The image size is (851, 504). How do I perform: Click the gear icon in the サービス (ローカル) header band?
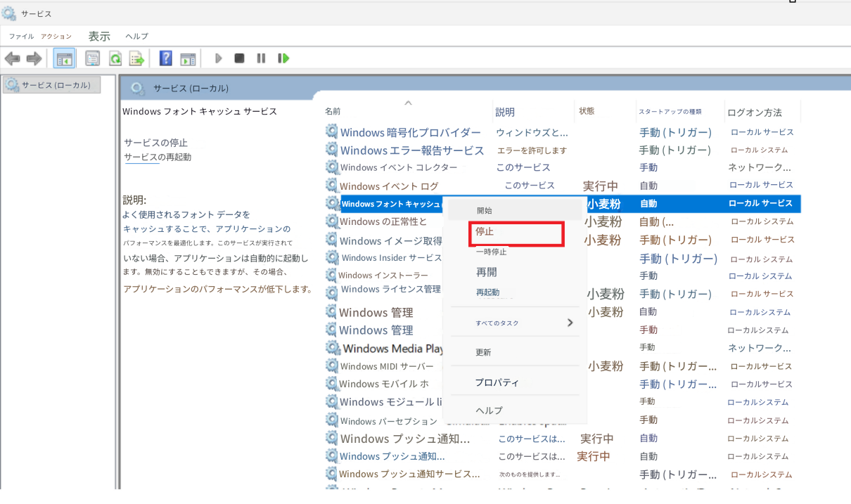click(x=137, y=88)
